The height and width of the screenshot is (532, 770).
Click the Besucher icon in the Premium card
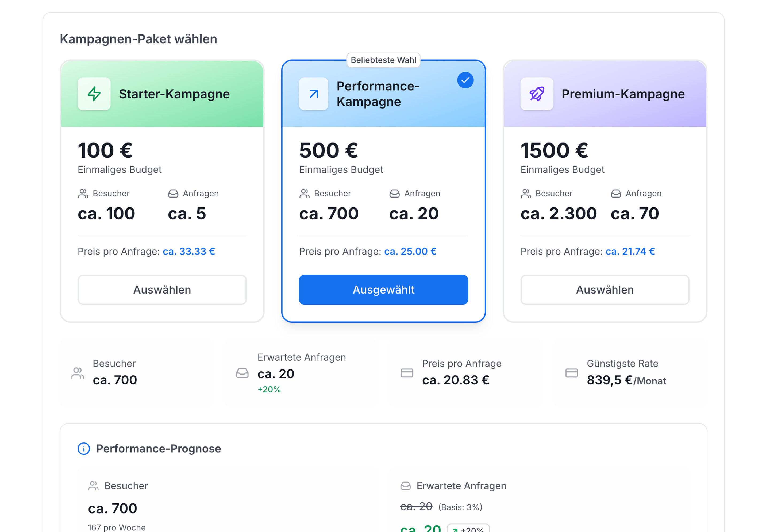tap(526, 193)
